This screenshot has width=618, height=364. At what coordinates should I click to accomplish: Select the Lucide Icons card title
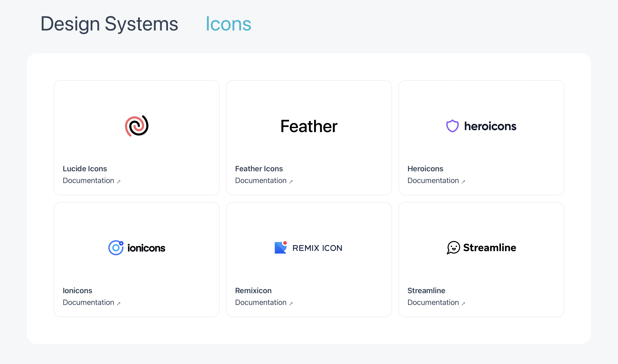tap(85, 169)
